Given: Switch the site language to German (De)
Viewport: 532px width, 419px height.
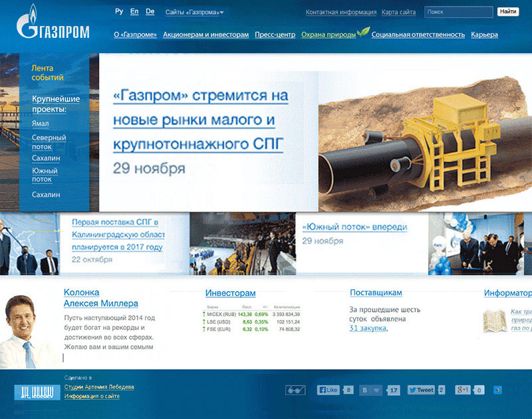Looking at the screenshot, I should click(150, 12).
